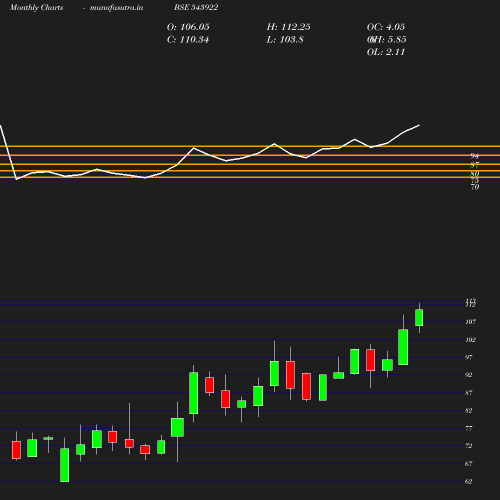Viewport: 500px width, 500px height.
Task: Click the 102 price axis label
Action: 470,340
